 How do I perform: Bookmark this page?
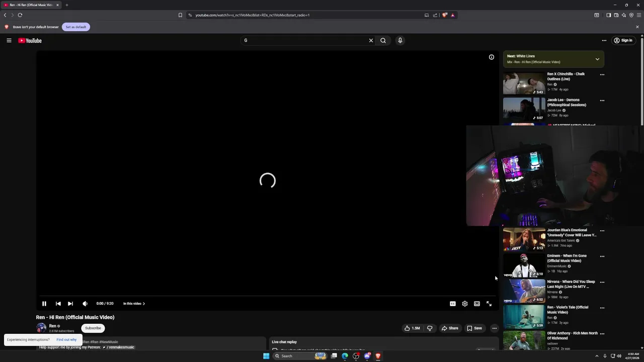[180, 15]
